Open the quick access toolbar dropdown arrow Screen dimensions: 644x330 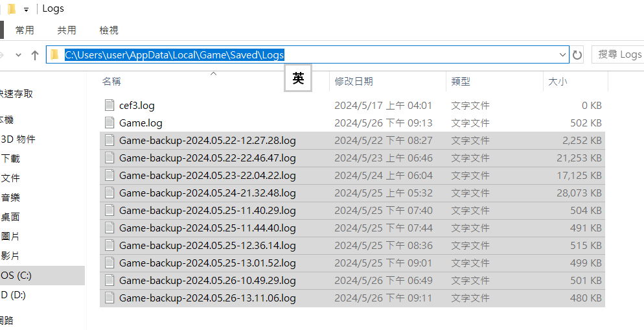[x=27, y=10]
